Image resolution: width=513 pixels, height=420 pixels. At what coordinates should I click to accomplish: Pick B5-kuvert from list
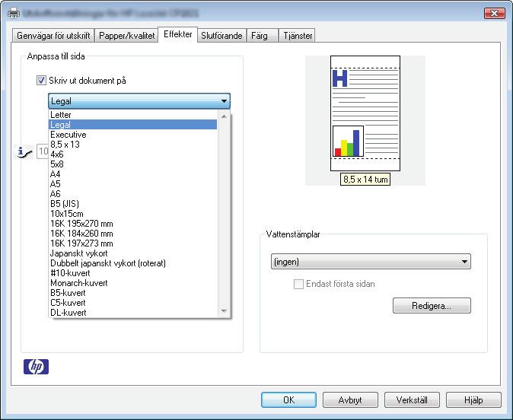[x=133, y=293]
